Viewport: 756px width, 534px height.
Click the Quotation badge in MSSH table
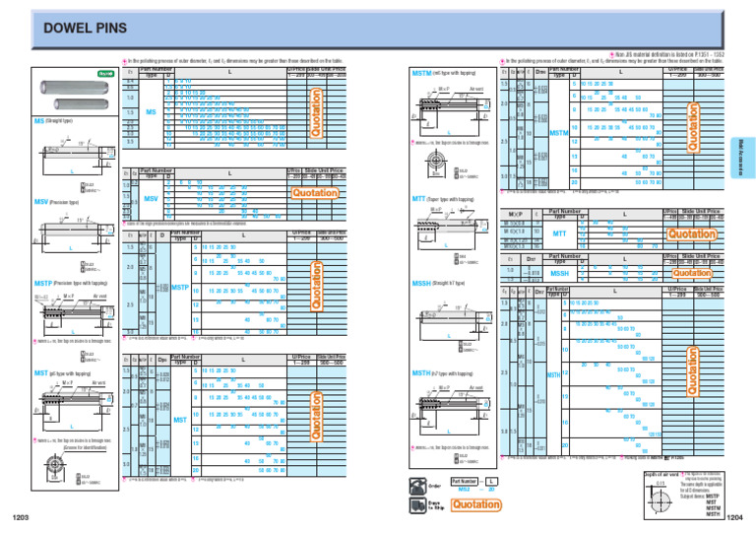[x=692, y=273]
